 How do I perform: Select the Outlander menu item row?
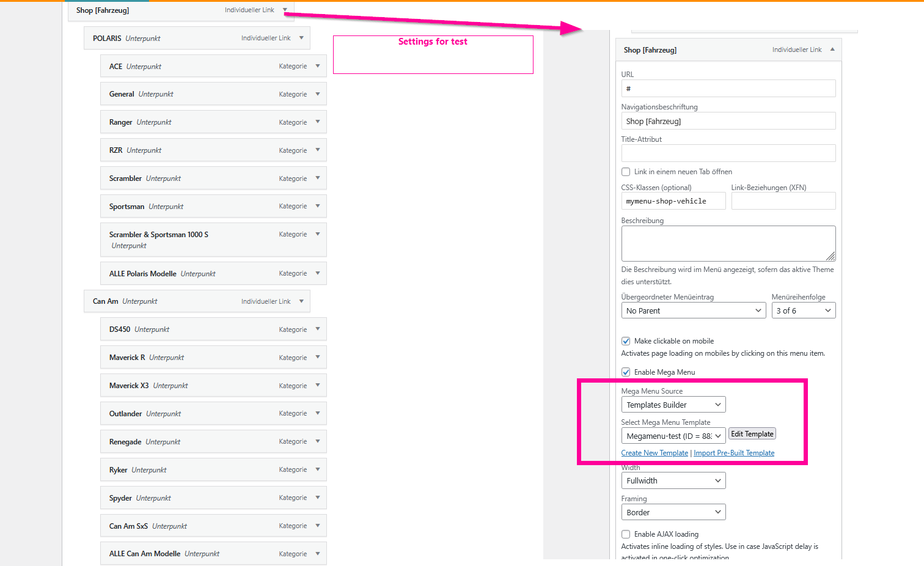coord(213,413)
